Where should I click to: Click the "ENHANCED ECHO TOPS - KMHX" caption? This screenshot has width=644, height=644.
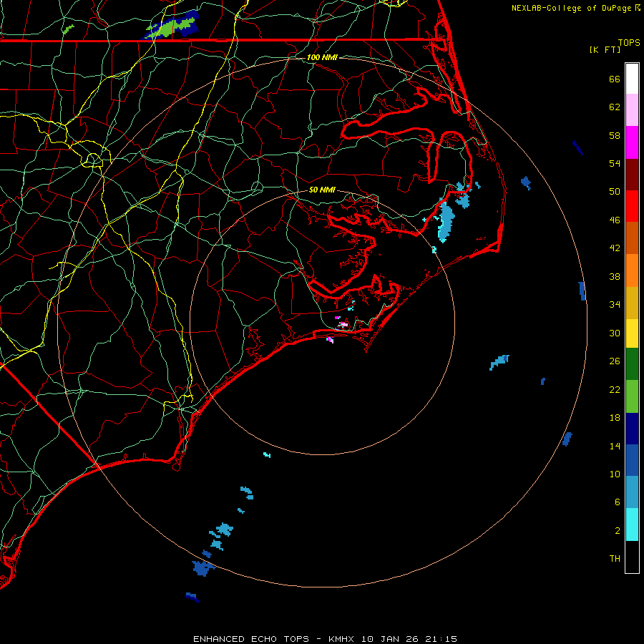pos(275,639)
